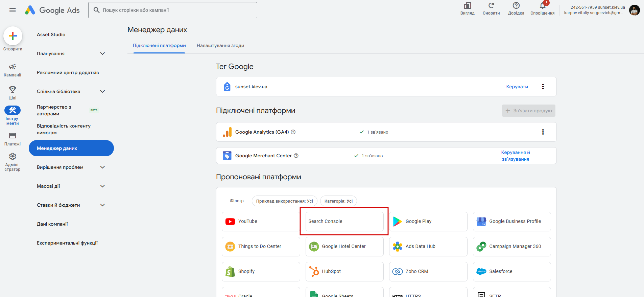This screenshot has width=644, height=297.
Task: Click the Salesforce cloud icon
Action: [x=481, y=272]
